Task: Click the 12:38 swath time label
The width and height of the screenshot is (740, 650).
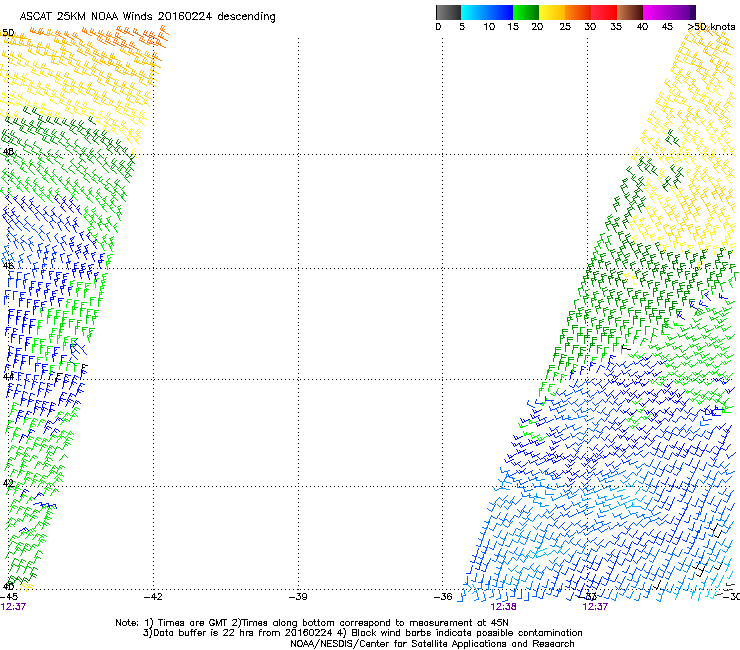Action: click(504, 607)
